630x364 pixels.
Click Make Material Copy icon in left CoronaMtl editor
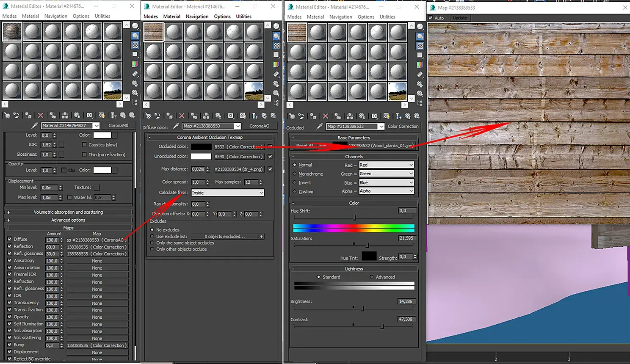(53, 115)
